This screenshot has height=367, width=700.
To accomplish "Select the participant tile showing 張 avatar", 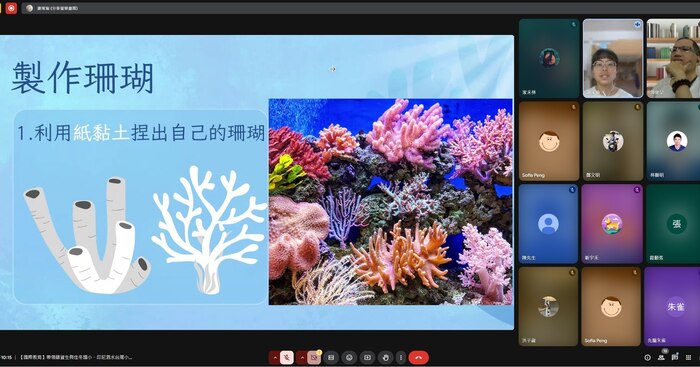I will [673, 224].
